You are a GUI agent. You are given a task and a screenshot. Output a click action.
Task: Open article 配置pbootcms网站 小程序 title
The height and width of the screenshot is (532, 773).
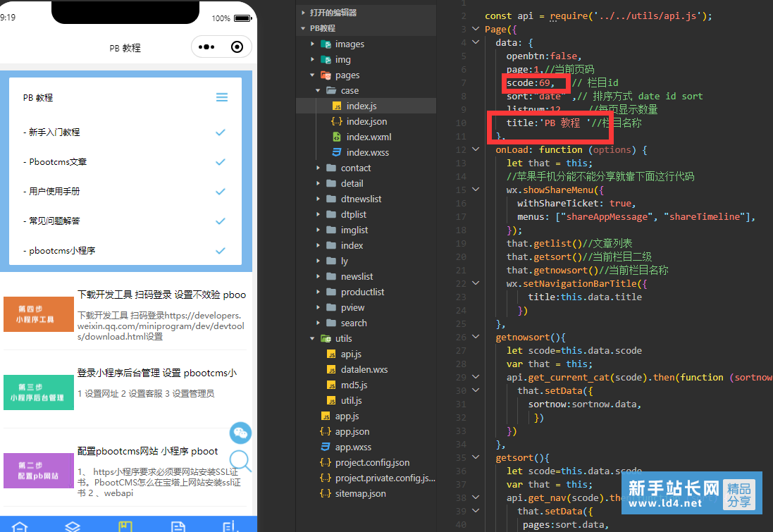tap(147, 451)
